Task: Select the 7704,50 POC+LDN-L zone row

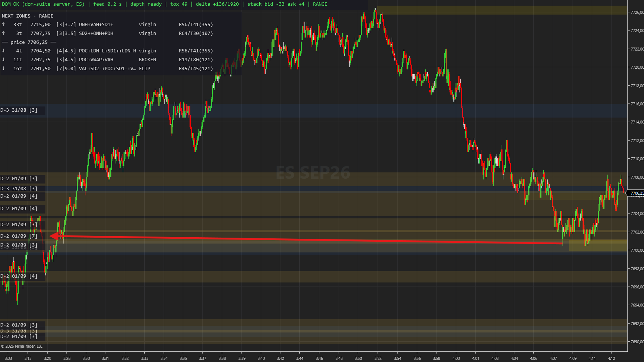Action: (107, 51)
